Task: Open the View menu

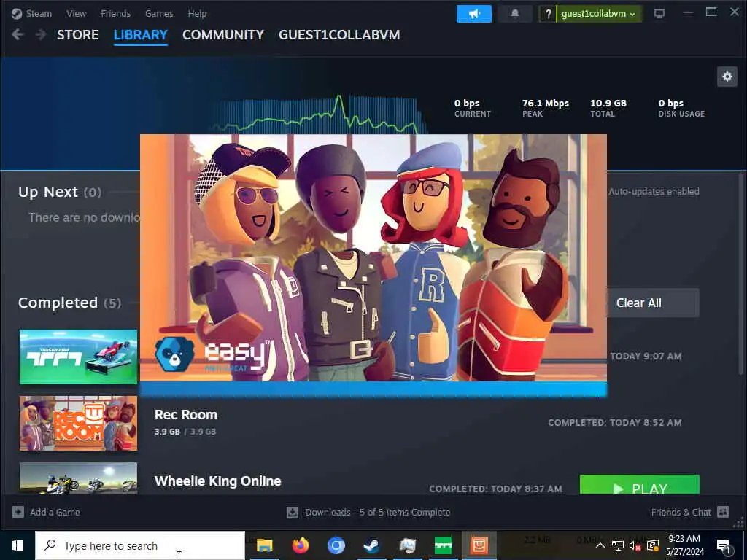Action: pos(76,13)
